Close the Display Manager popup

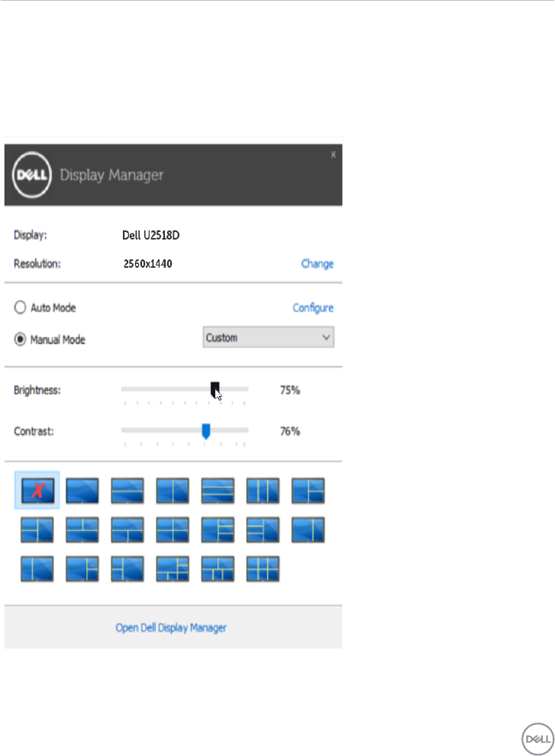[x=333, y=154]
